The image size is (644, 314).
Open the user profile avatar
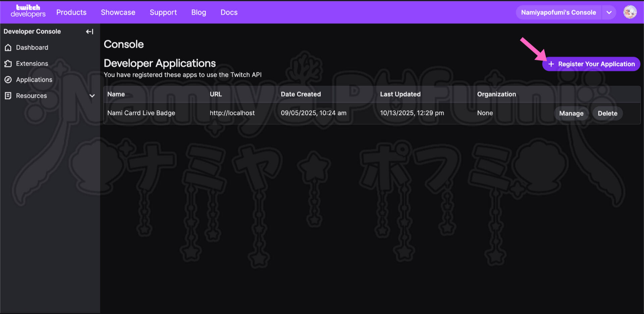coord(630,12)
